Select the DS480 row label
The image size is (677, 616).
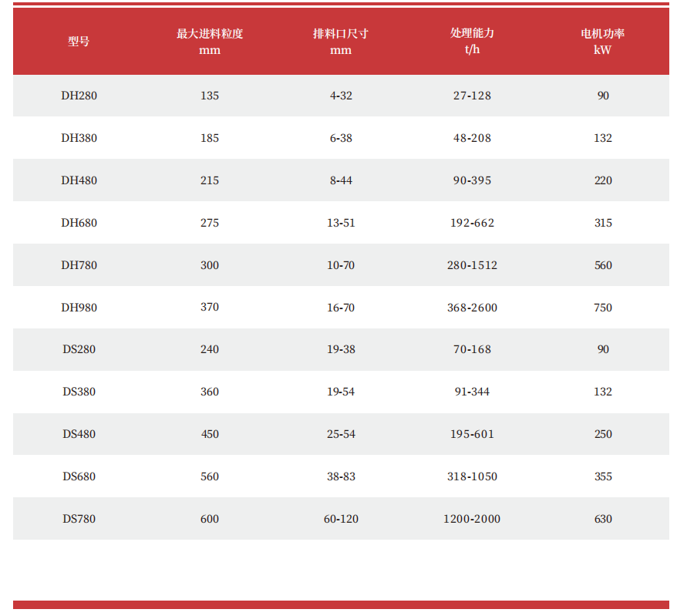click(79, 434)
